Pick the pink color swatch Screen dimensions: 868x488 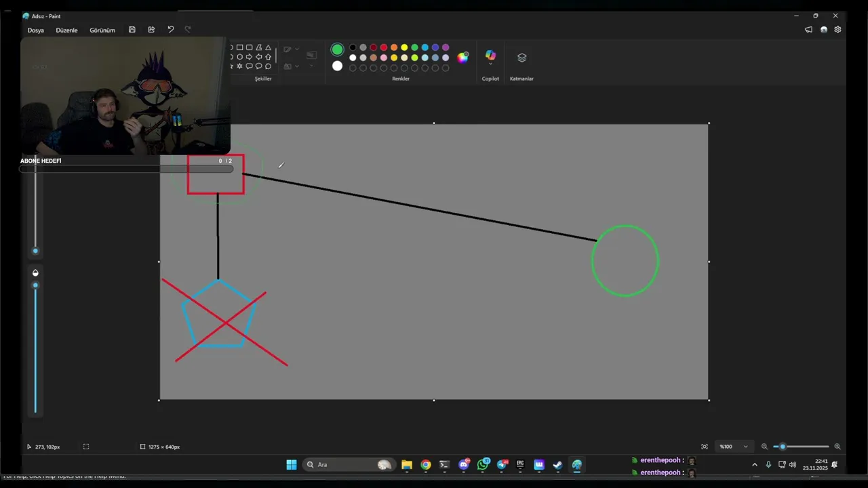pos(384,58)
